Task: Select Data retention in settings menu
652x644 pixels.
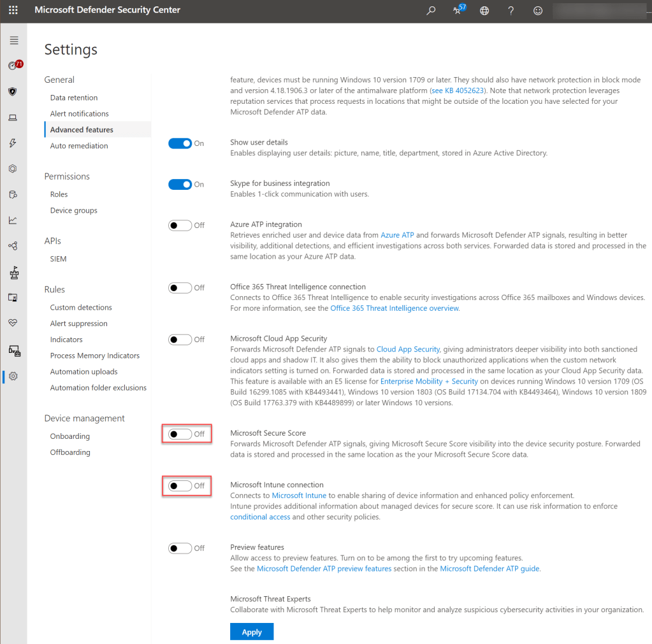Action: pyautogui.click(x=74, y=97)
